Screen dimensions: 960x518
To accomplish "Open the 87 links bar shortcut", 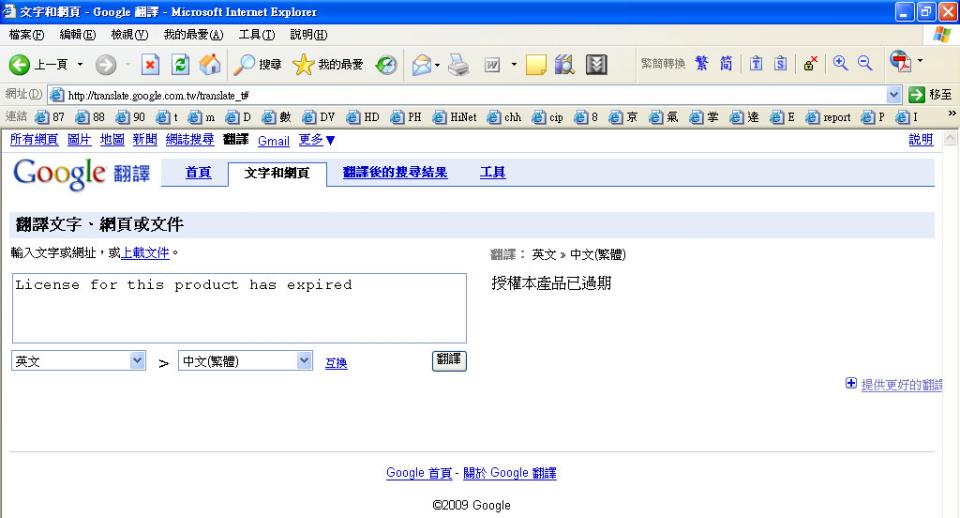I will pyautogui.click(x=50, y=117).
